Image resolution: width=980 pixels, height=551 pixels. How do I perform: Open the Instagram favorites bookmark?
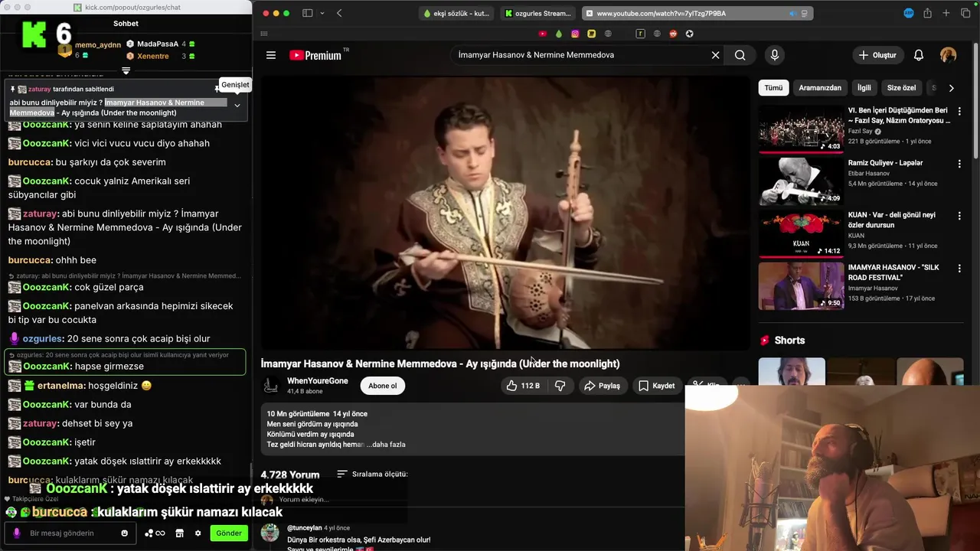click(x=575, y=34)
